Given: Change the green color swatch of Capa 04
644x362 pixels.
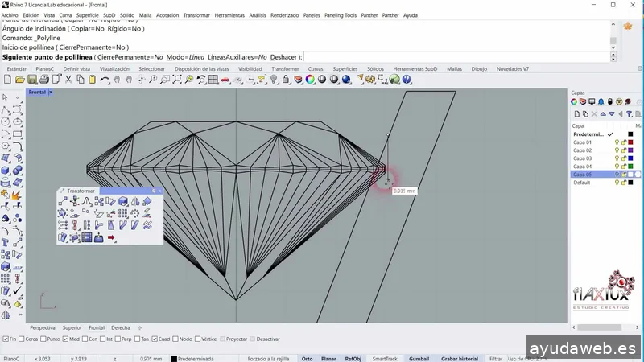Looking at the screenshot, I should 630,167.
